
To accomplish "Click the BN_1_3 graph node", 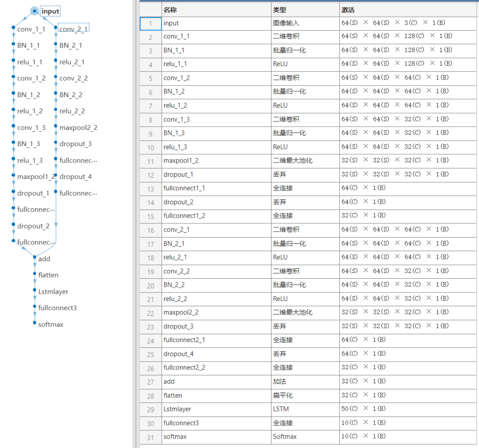I will (x=28, y=144).
